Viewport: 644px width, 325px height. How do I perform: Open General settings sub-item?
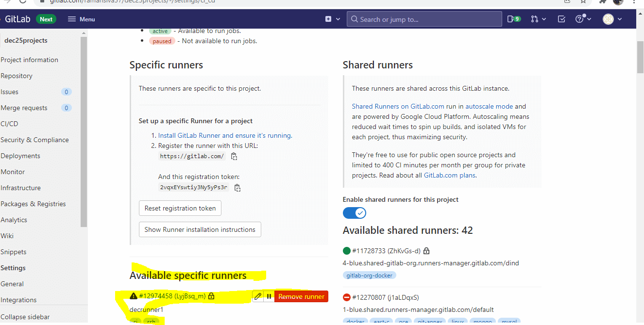click(12, 284)
